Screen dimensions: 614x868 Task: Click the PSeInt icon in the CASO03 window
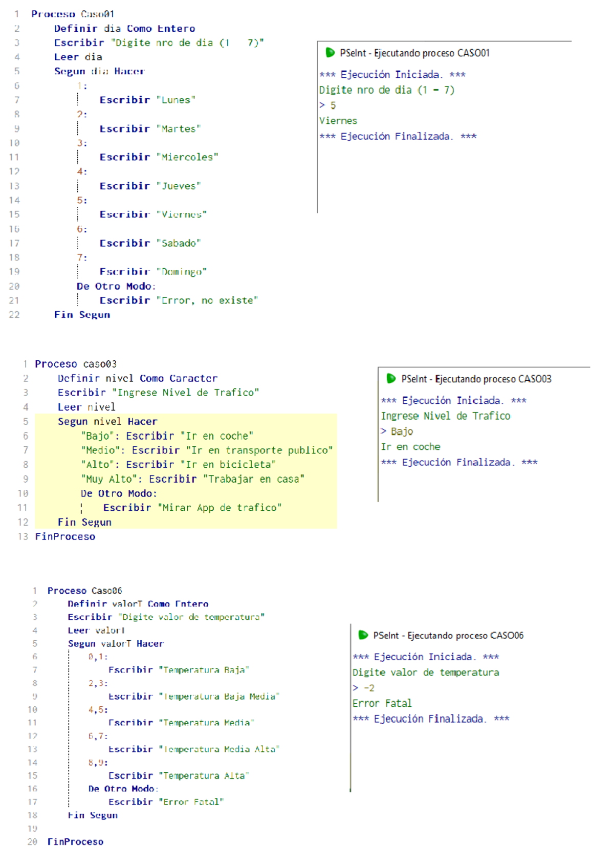pyautogui.click(x=391, y=379)
